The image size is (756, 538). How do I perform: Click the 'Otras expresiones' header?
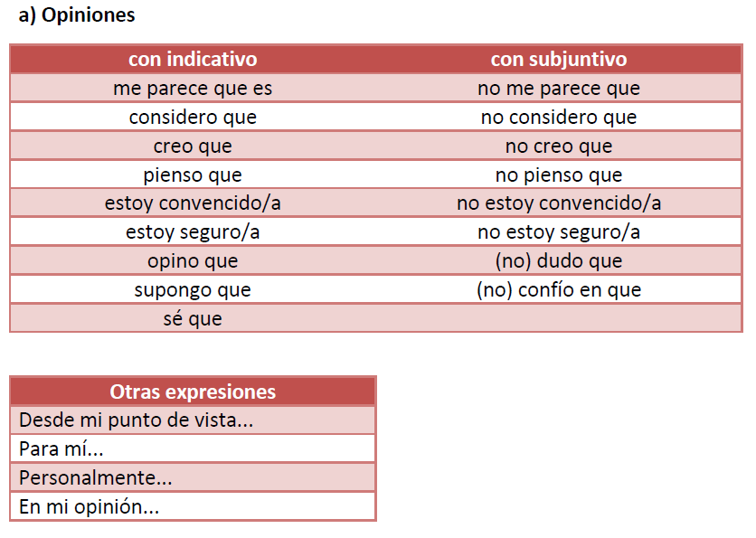coord(193,392)
